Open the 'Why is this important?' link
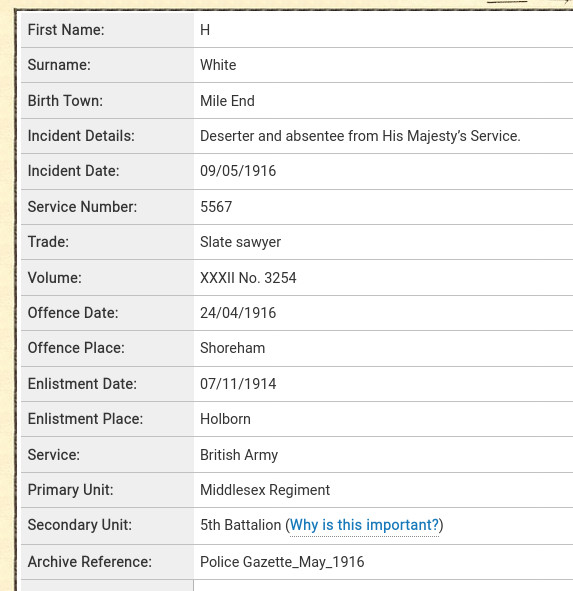This screenshot has height=591, width=573. click(x=365, y=525)
